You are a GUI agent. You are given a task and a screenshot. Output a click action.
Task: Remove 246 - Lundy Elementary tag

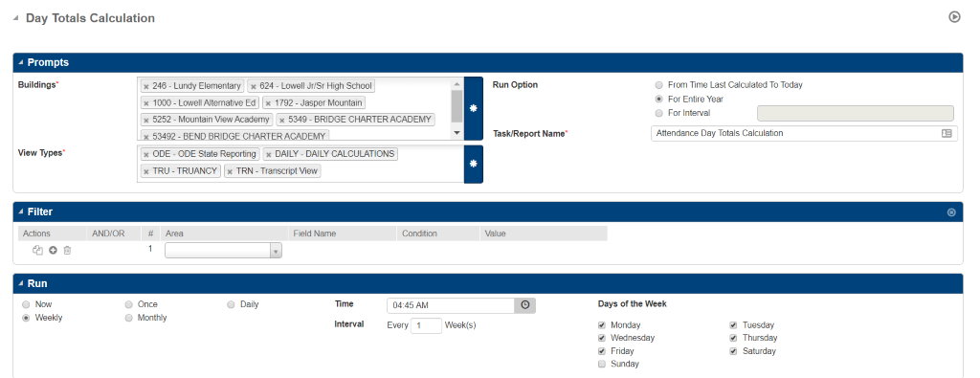tap(146, 86)
